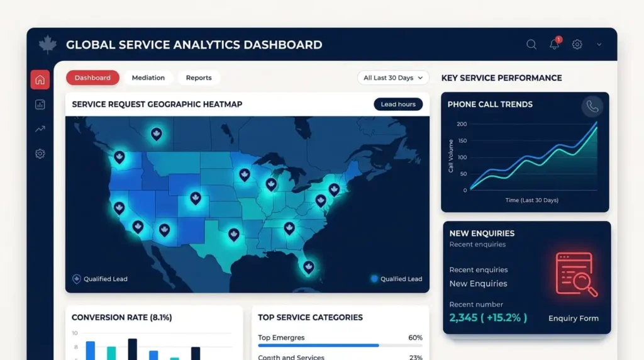This screenshot has height=360, width=644.
Task: Click the Top Service Categories heading
Action: [x=310, y=317]
